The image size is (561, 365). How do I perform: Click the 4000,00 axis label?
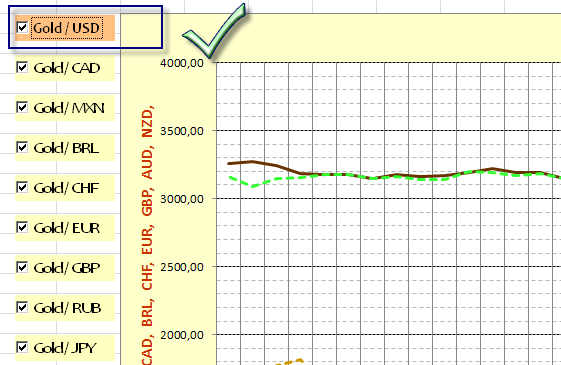pos(182,63)
